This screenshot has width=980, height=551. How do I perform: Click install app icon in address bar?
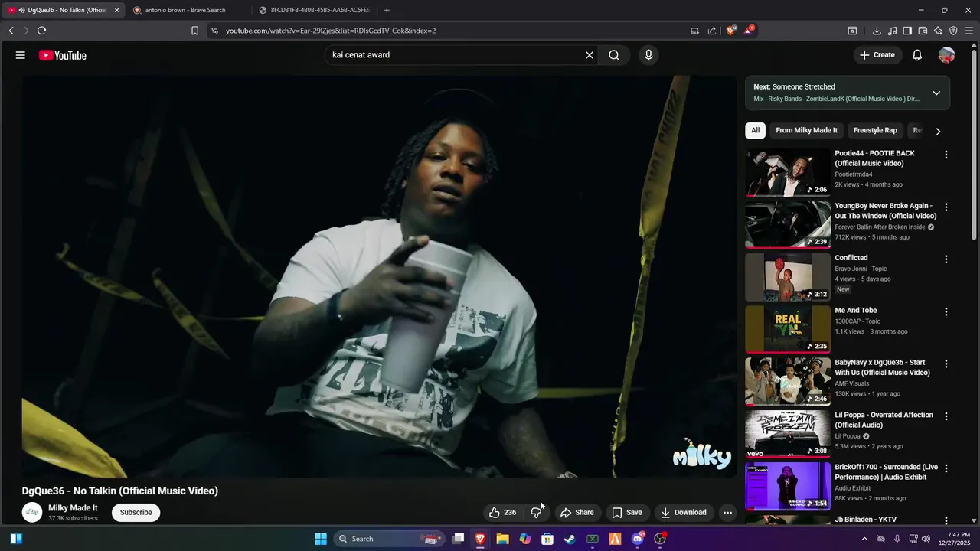pyautogui.click(x=694, y=31)
